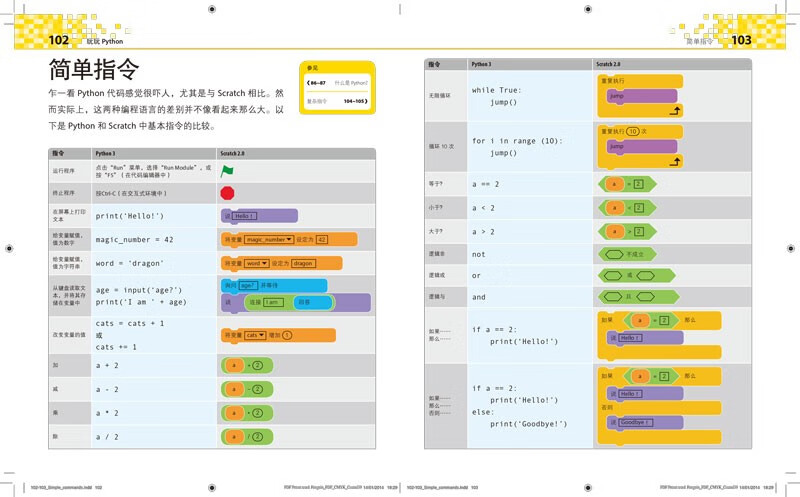800x497 pixels.
Task: Click the green 'not' operator block
Action: click(x=627, y=254)
